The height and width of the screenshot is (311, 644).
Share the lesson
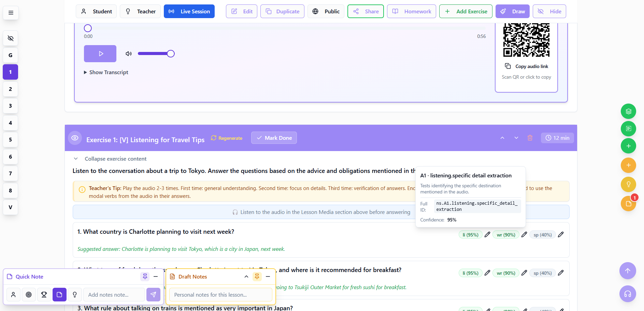point(366,11)
